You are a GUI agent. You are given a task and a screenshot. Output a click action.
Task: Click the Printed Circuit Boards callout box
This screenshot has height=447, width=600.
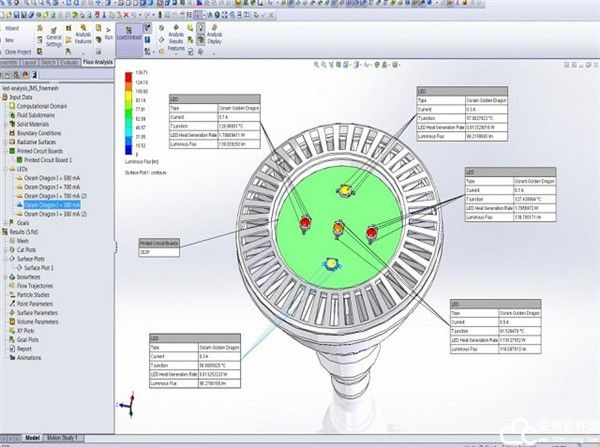click(160, 247)
